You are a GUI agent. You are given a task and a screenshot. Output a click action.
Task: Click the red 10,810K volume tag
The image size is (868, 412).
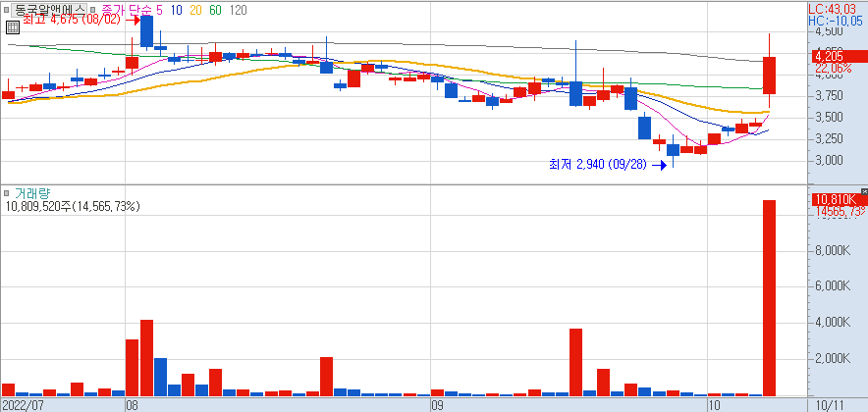click(x=840, y=199)
